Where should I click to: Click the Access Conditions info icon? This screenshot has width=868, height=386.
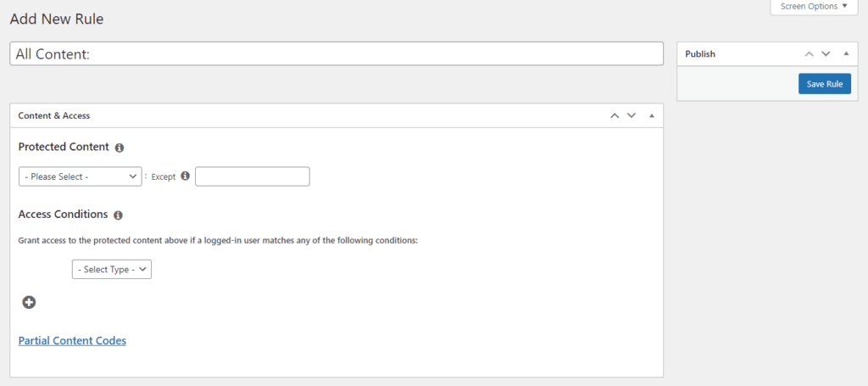tap(118, 215)
